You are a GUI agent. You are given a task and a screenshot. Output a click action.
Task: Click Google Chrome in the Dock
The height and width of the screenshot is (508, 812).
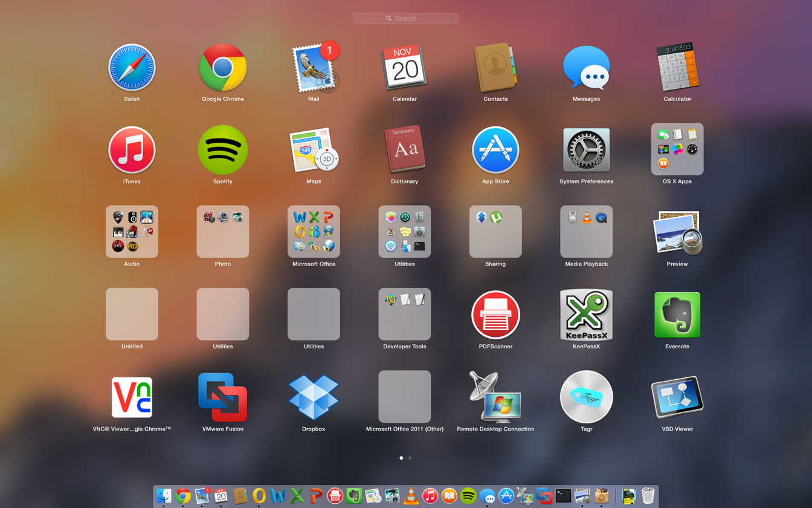pyautogui.click(x=183, y=496)
